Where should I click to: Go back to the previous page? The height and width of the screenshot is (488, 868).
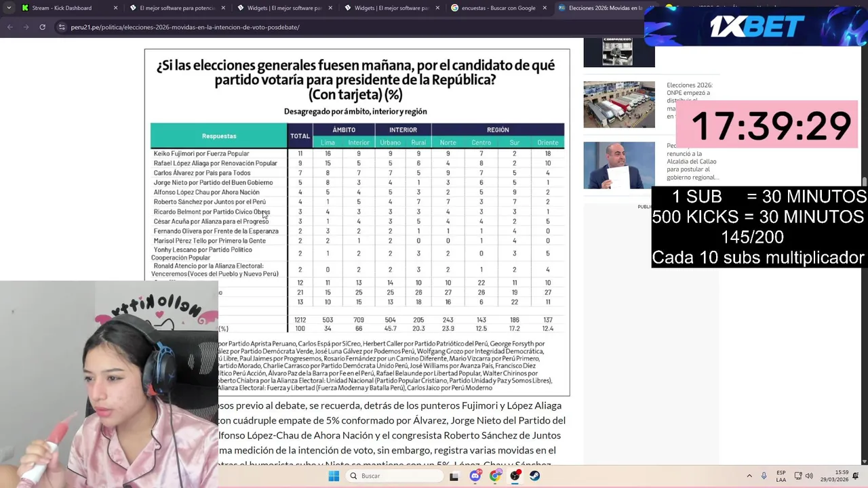tap(10, 27)
